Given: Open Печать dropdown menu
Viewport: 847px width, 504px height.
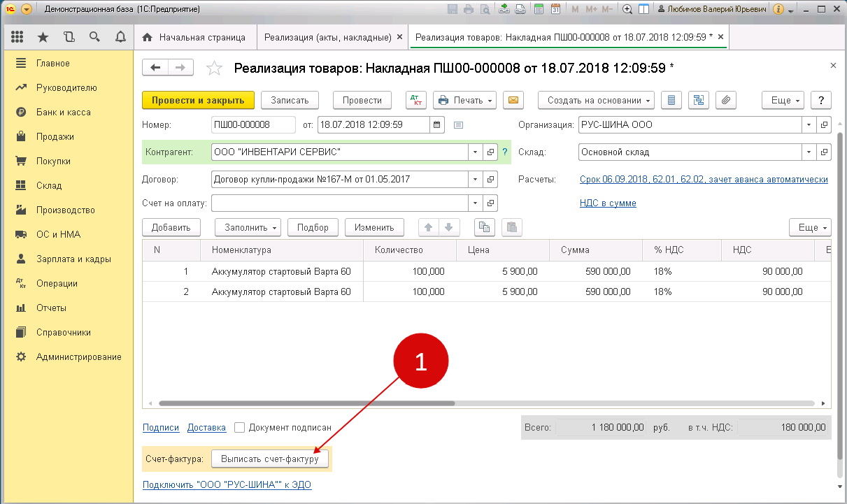Looking at the screenshot, I should coord(465,100).
